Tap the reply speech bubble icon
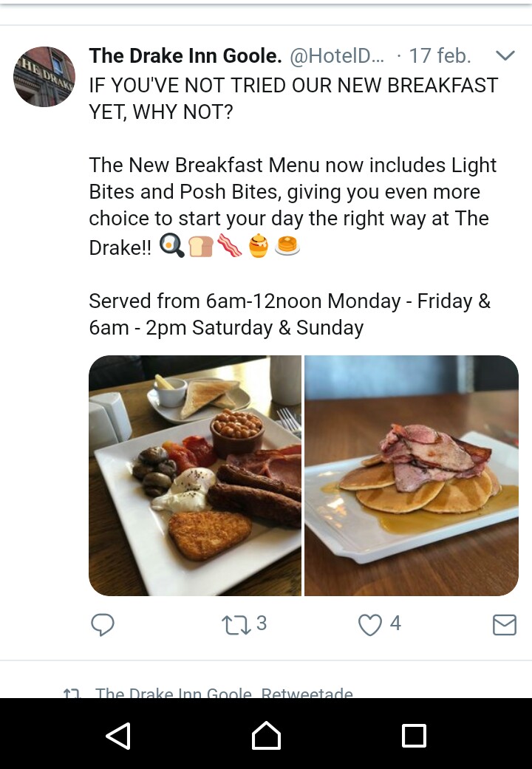This screenshot has height=769, width=532. [x=103, y=625]
